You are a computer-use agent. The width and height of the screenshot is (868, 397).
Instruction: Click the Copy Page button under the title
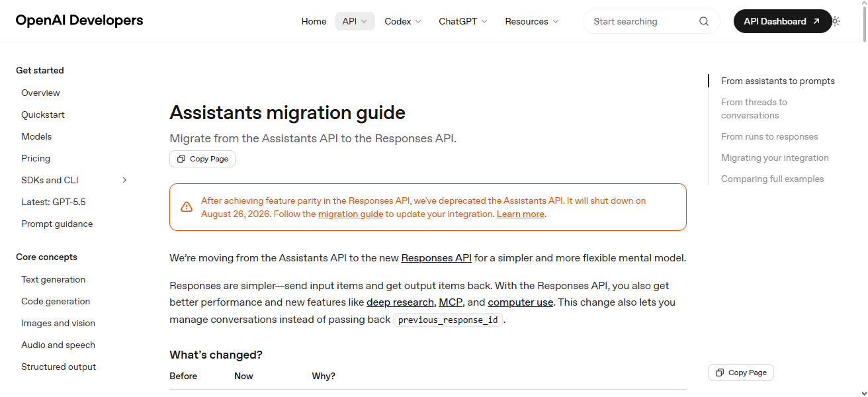point(202,159)
